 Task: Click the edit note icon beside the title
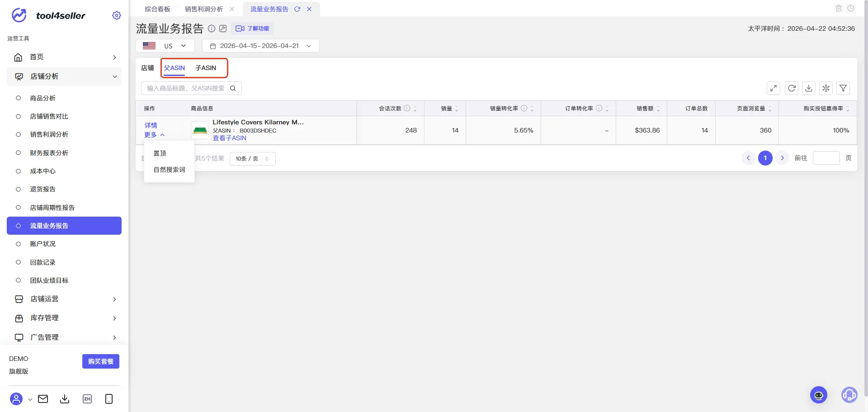pos(223,28)
